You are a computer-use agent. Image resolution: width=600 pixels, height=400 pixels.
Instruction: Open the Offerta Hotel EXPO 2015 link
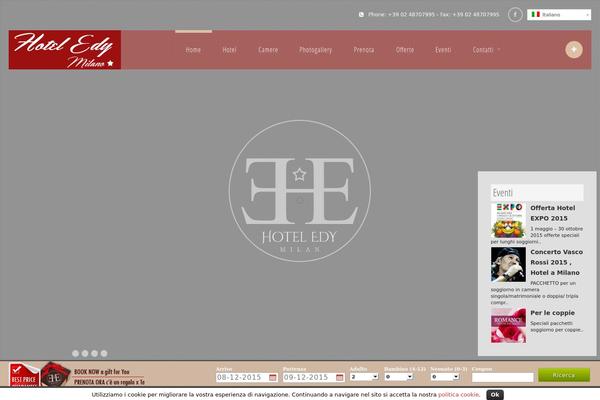point(553,213)
